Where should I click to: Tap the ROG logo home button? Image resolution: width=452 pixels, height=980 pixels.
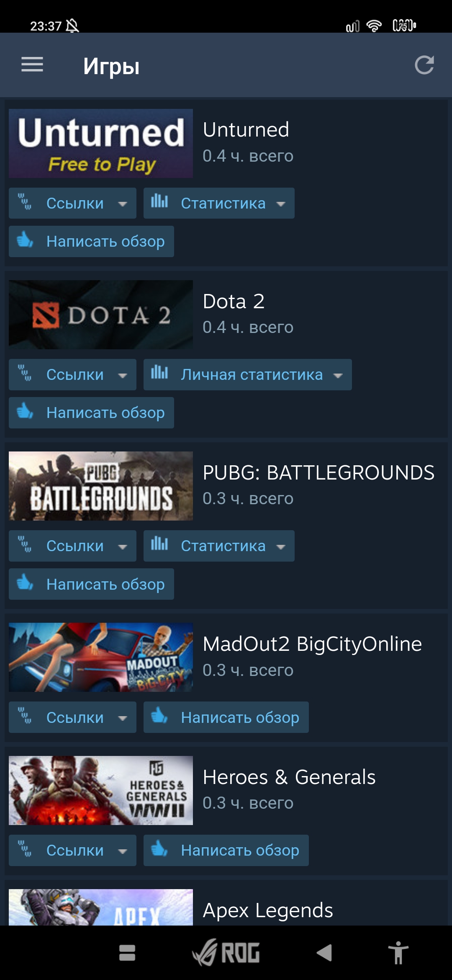[226, 953]
